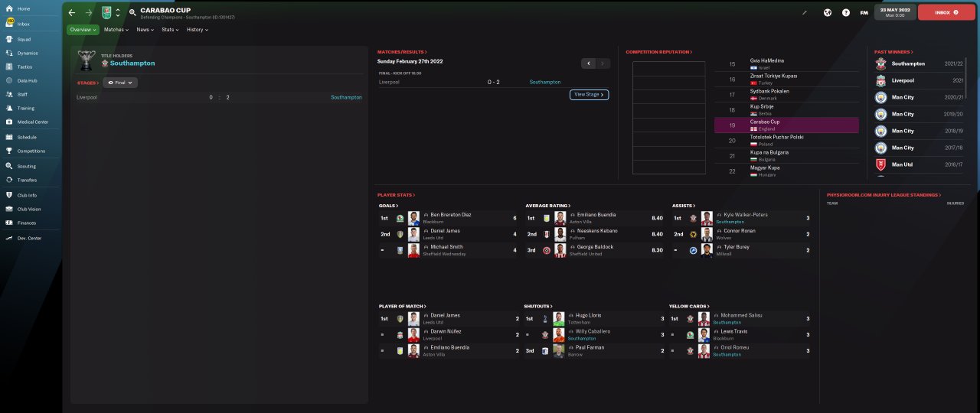Open the Dev. Center icon
980x413 pixels.
9,238
